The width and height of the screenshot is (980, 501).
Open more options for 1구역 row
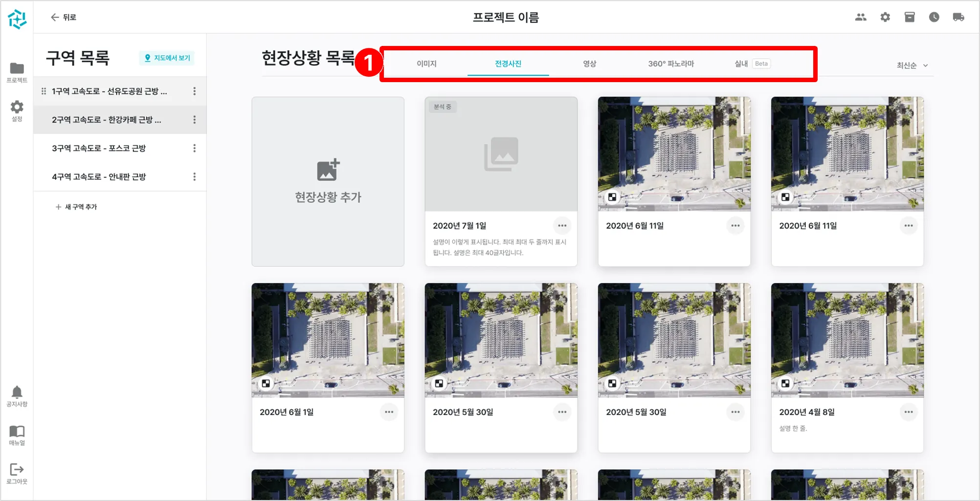point(195,91)
